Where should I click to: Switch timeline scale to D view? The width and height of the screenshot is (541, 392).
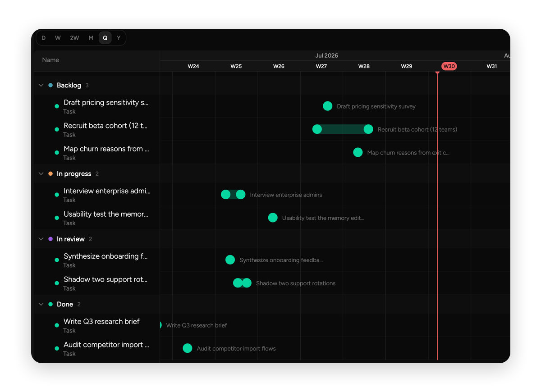(x=43, y=38)
